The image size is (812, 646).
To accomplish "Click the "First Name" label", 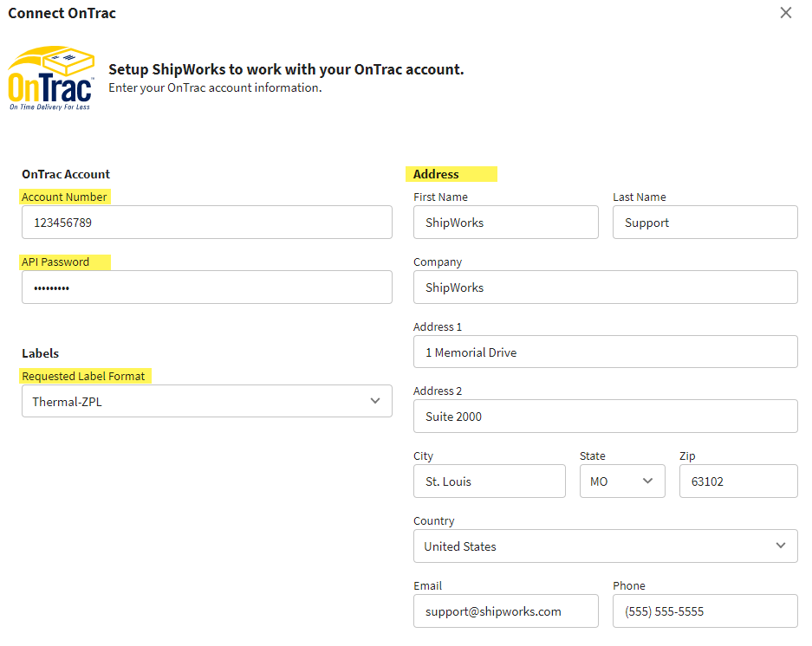I will click(x=441, y=197).
